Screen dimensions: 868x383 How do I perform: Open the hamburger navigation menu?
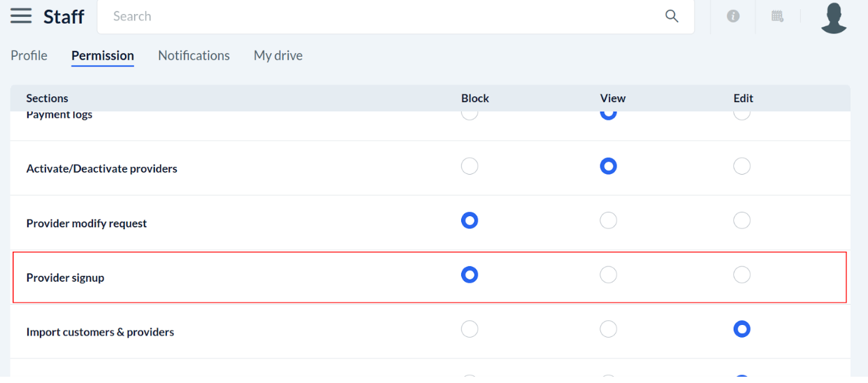(x=21, y=16)
